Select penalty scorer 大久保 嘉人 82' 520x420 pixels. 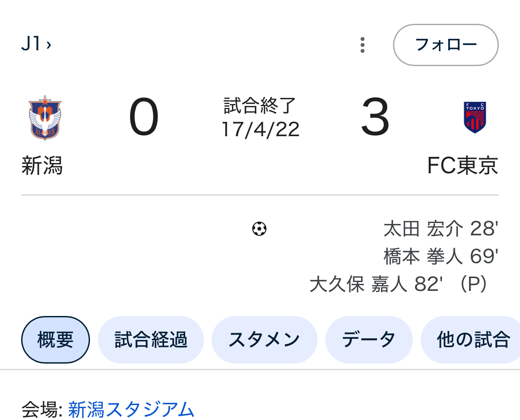coord(399,284)
